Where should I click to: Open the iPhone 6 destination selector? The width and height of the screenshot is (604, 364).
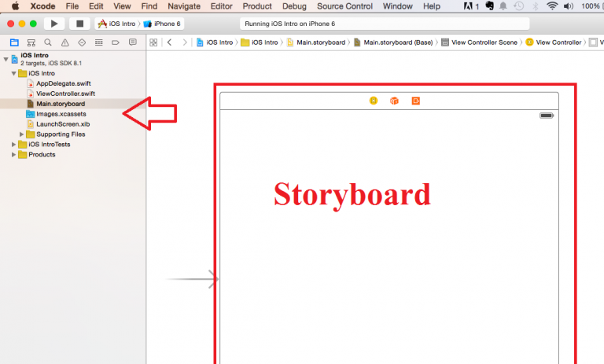tap(164, 24)
